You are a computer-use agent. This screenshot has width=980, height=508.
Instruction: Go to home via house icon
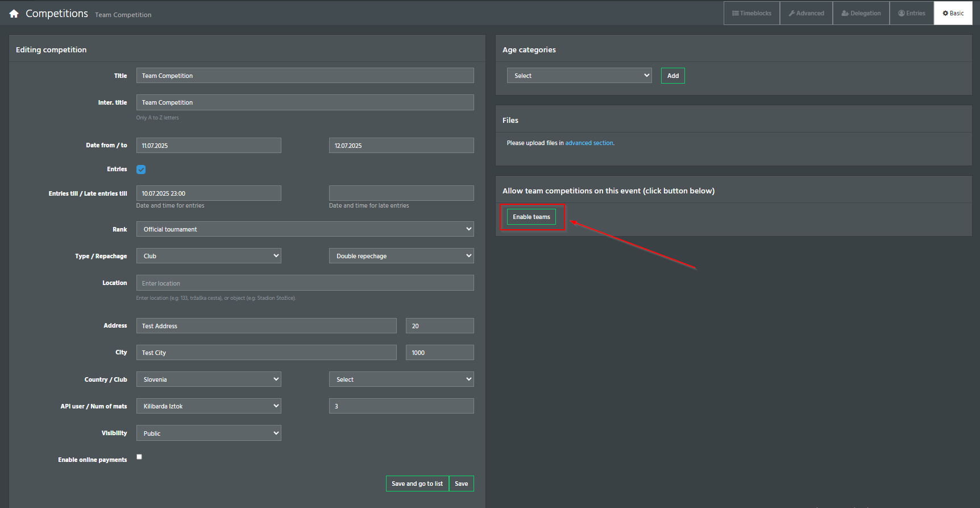(14, 14)
